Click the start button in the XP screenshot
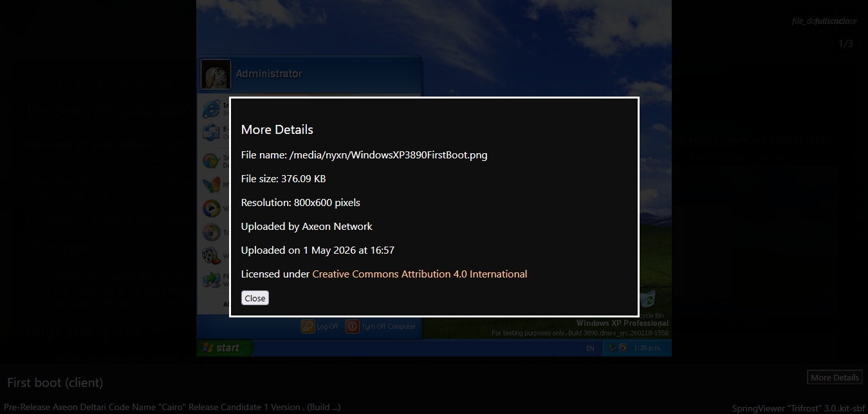This screenshot has height=414, width=868. [225, 348]
